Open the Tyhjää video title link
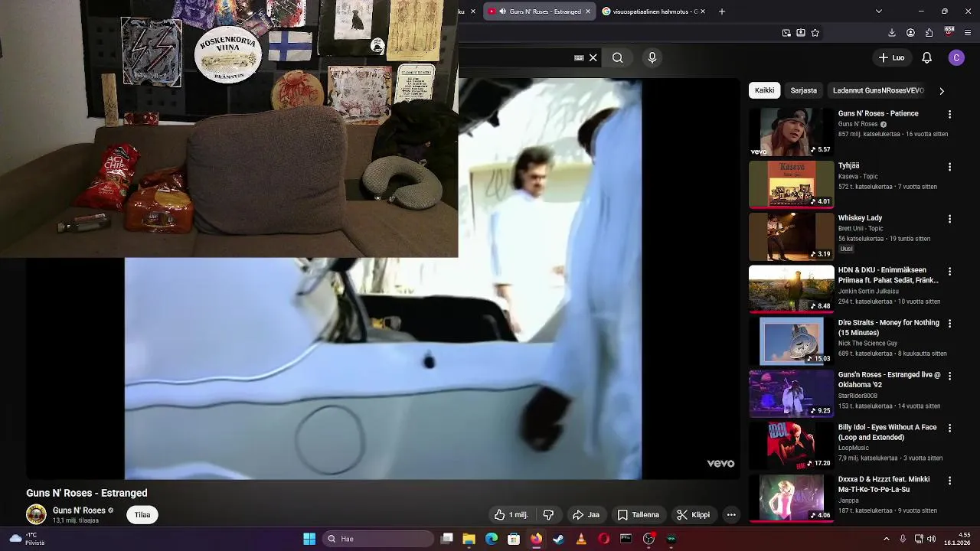Screen dimensions: 980x551 coord(848,165)
